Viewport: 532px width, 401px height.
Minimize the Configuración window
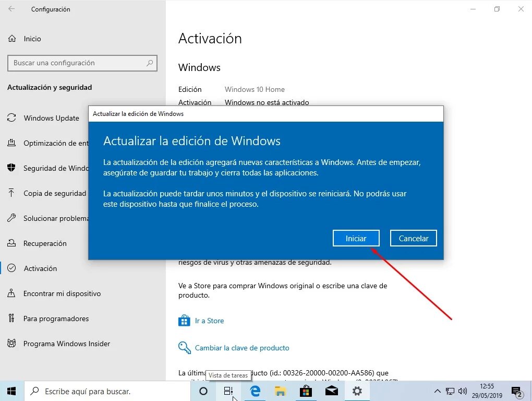pos(473,9)
